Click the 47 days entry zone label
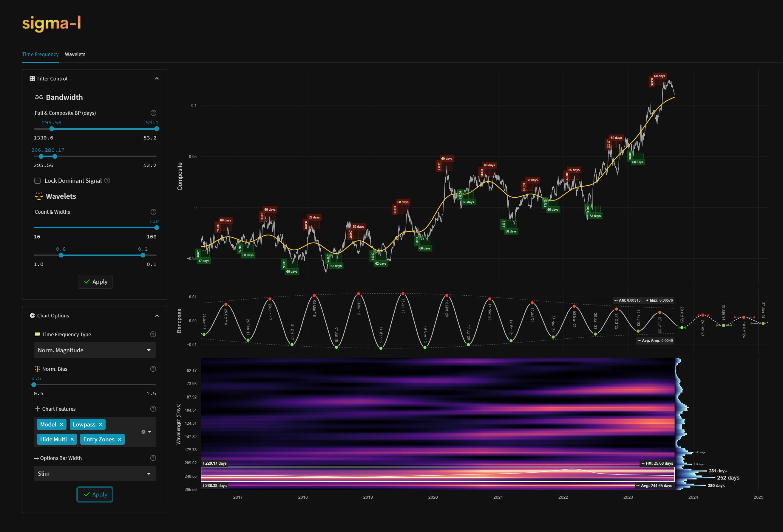 click(203, 261)
